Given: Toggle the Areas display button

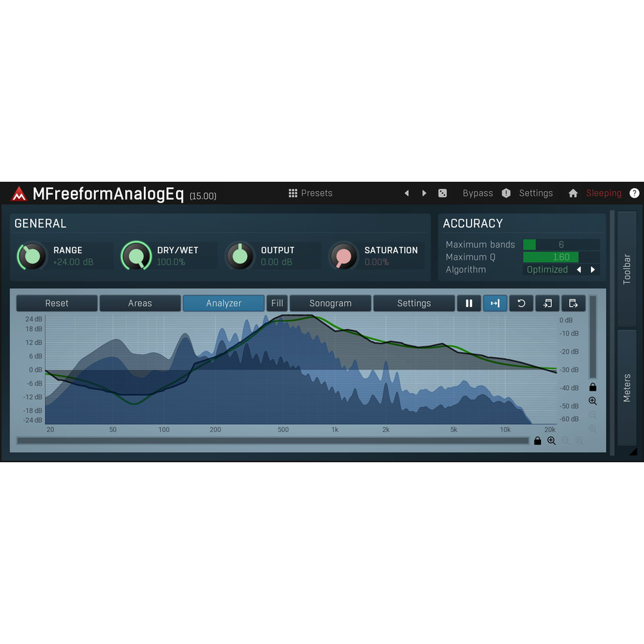Looking at the screenshot, I should pyautogui.click(x=140, y=303).
